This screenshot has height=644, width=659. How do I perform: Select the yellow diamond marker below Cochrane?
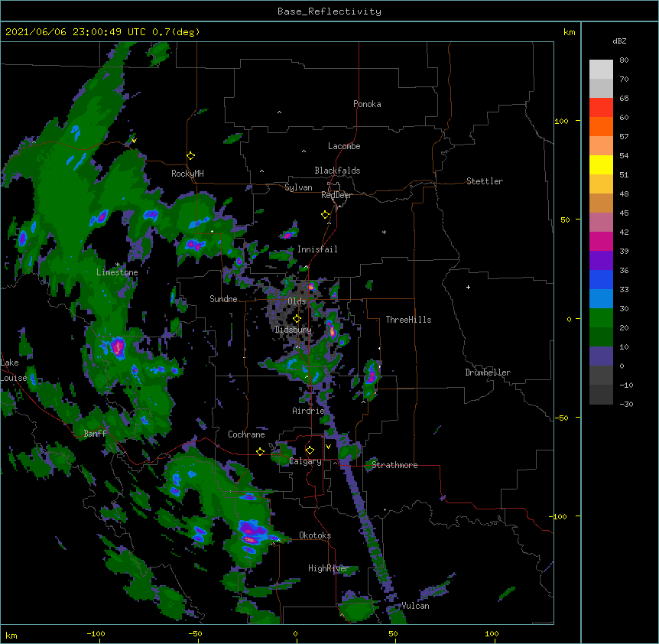point(260,451)
